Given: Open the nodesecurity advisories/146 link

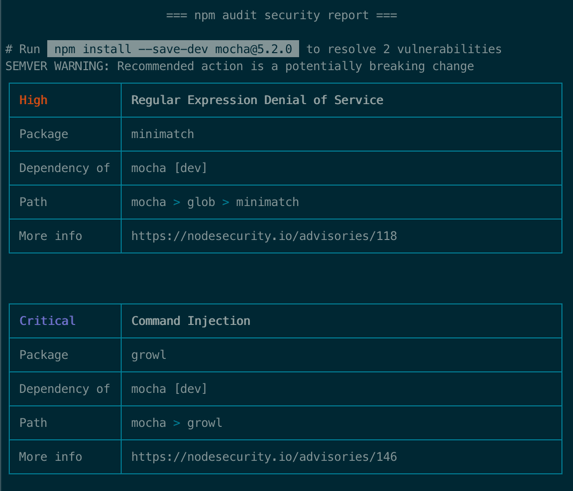Looking at the screenshot, I should 264,457.
